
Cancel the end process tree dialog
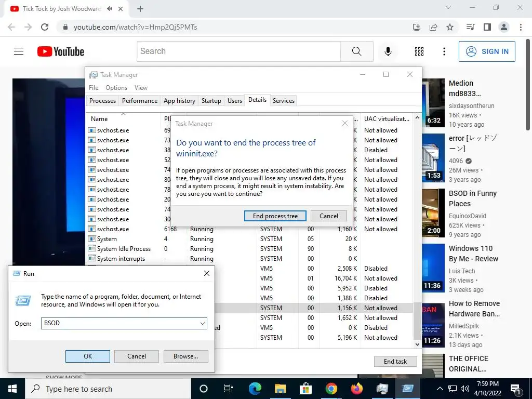pyautogui.click(x=328, y=216)
